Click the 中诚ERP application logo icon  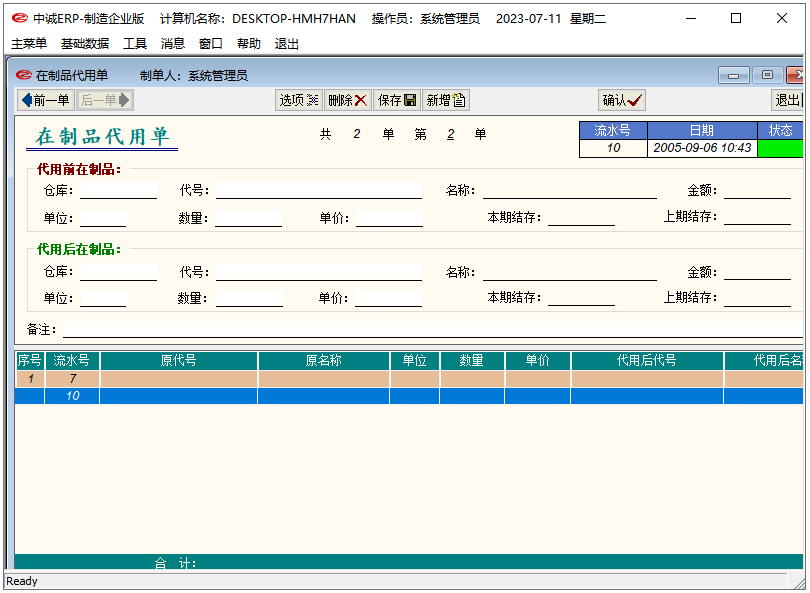(20, 19)
